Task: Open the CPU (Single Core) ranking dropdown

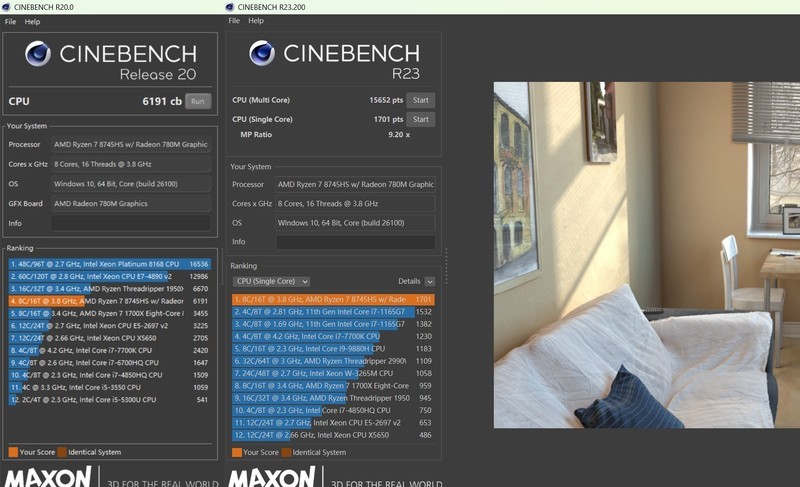Action: (x=270, y=282)
